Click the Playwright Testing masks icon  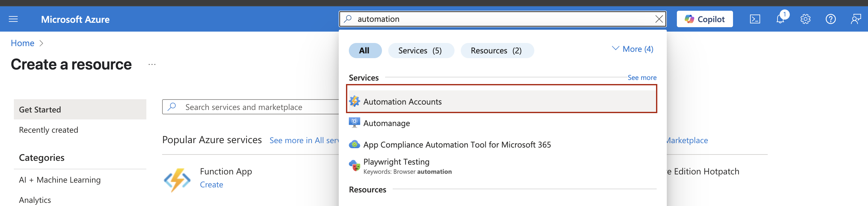click(355, 166)
